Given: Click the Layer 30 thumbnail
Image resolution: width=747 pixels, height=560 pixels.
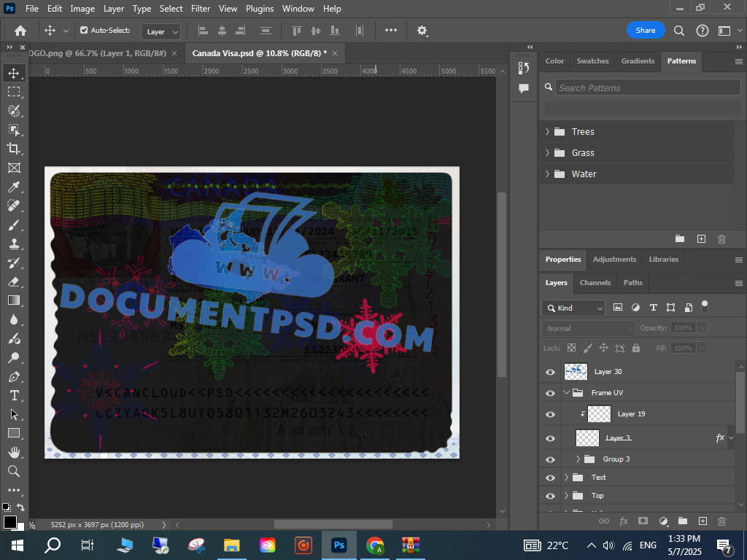Looking at the screenshot, I should (x=576, y=372).
